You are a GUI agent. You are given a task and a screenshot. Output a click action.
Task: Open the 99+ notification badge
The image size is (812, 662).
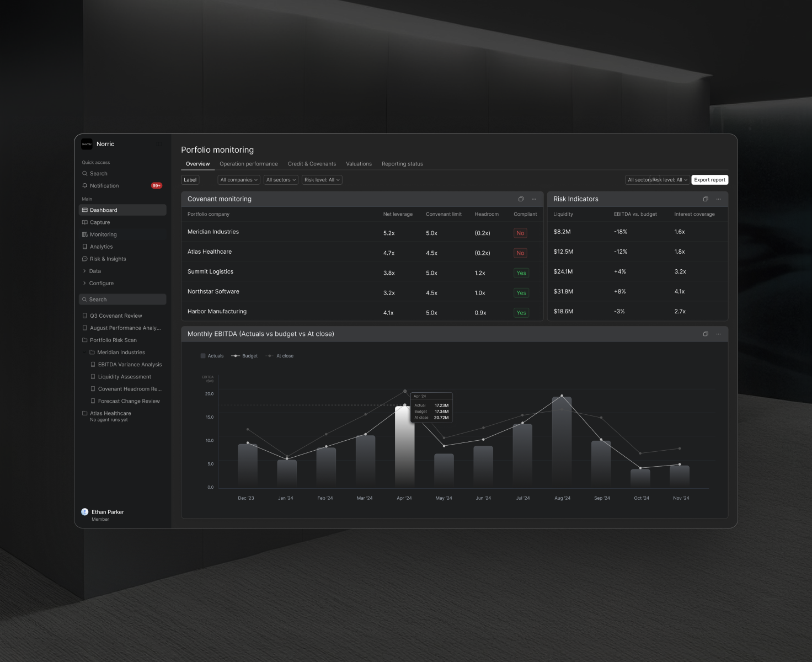tap(157, 186)
